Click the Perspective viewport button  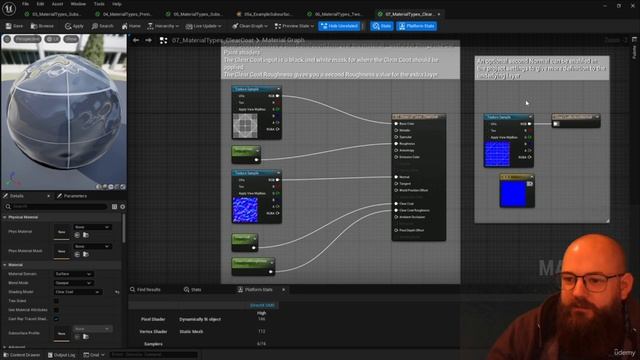coord(27,39)
